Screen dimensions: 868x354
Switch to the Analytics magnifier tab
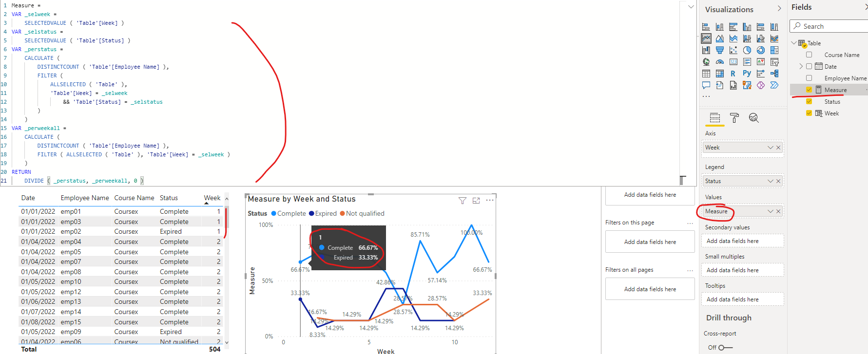coord(753,118)
